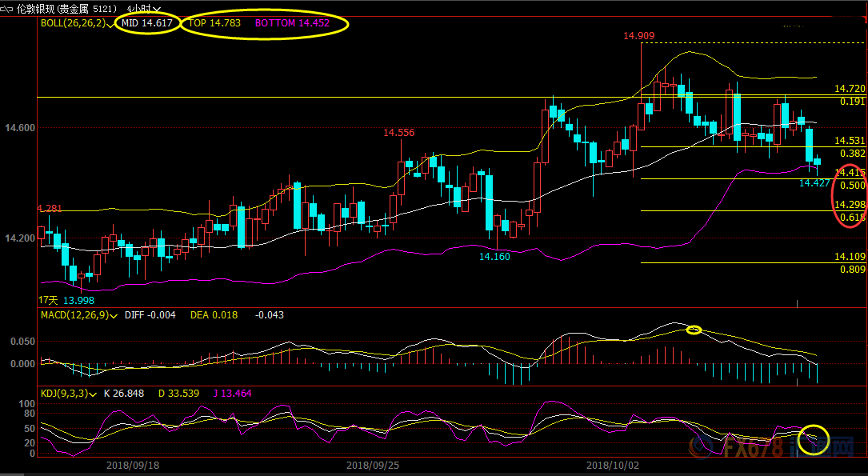Click the KDJ J 13.464 readout

231,394
